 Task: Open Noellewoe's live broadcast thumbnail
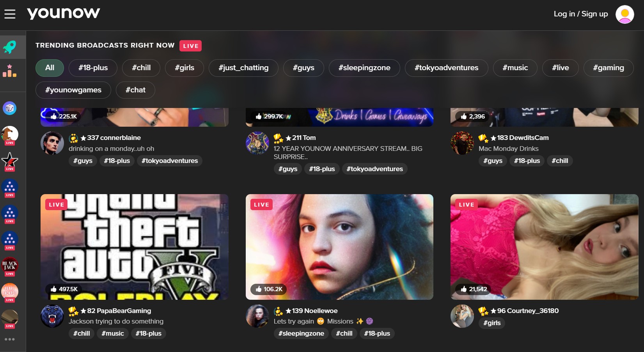point(339,247)
